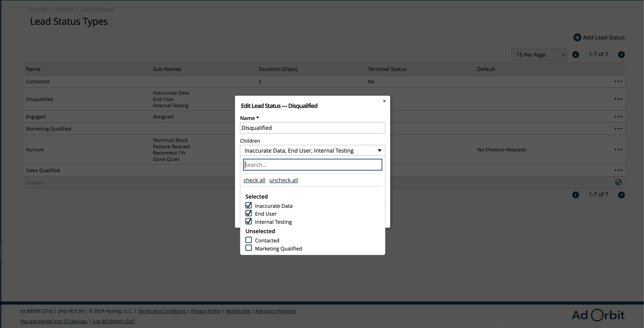The image size is (644, 328).
Task: Uncheck the End User checkbox
Action: (x=249, y=213)
